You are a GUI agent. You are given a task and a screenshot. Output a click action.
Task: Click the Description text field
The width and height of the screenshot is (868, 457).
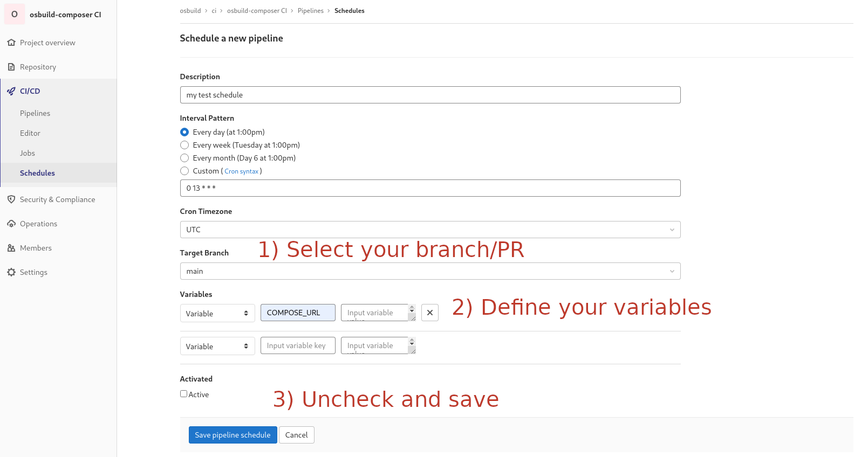[430, 95]
